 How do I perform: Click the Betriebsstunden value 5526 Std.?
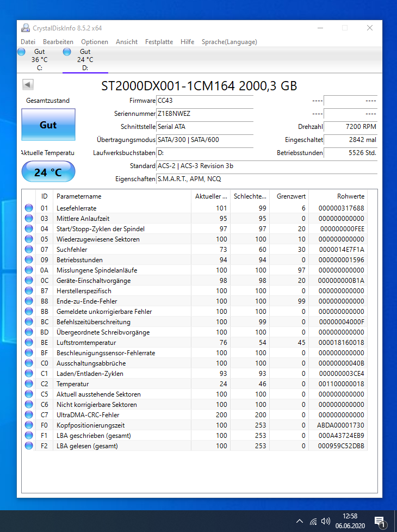click(351, 153)
